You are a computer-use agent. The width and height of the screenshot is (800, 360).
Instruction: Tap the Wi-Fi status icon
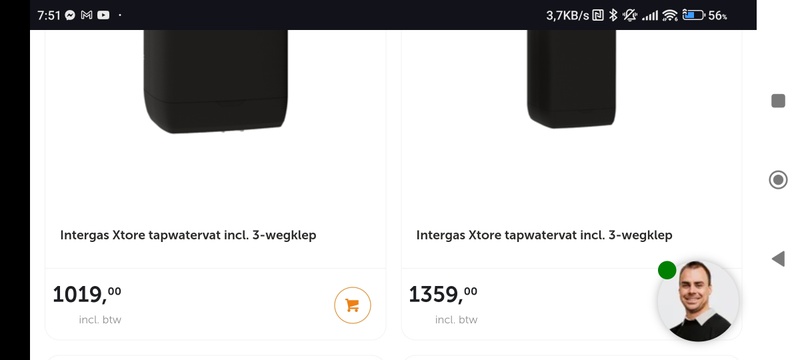tap(670, 15)
